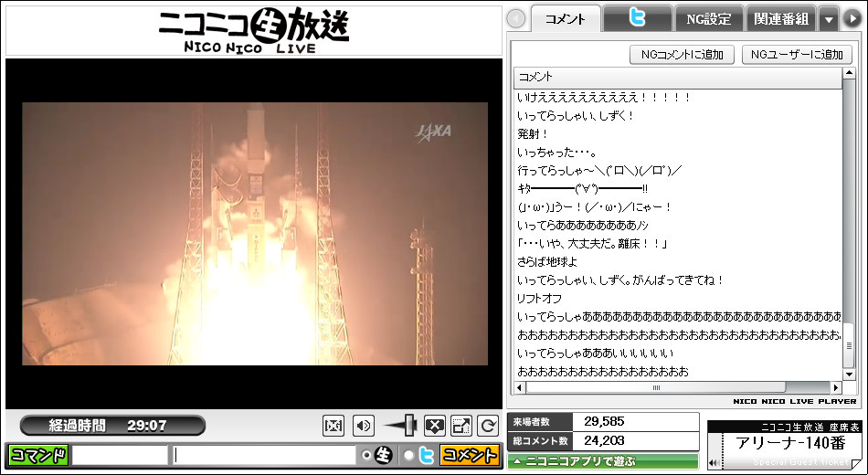Click the fit-to-screen video size icon

point(333,426)
